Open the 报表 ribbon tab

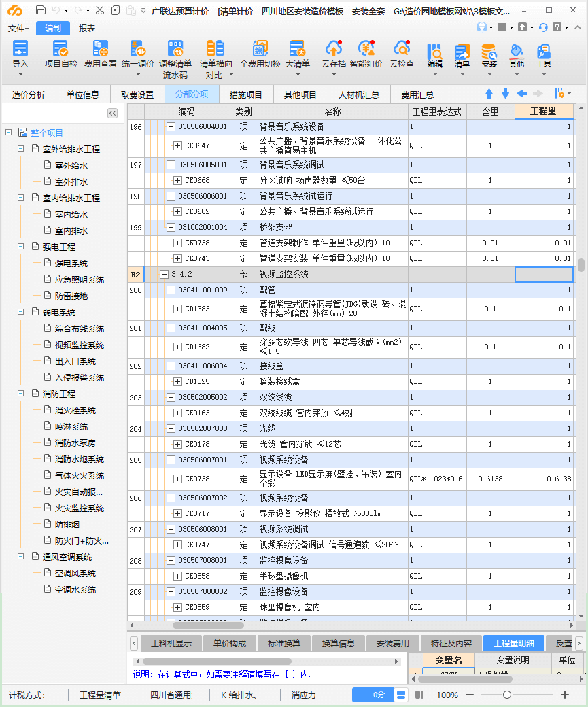(87, 28)
